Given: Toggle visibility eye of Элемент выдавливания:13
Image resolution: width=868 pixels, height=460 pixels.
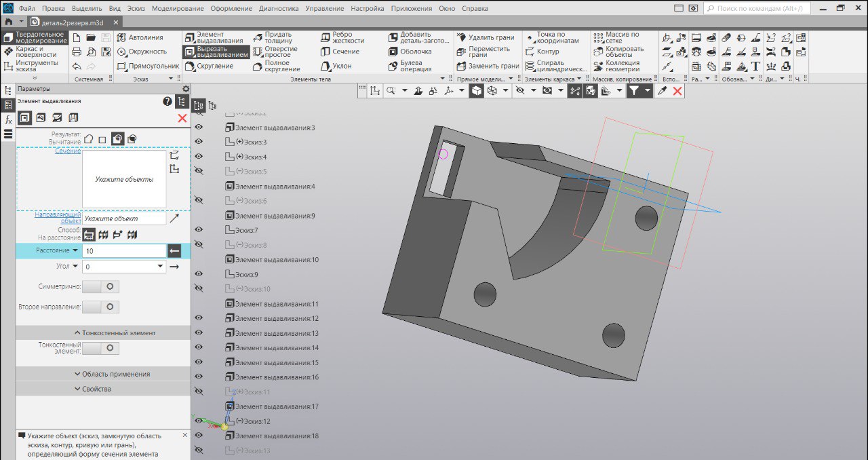Looking at the screenshot, I should pyautogui.click(x=199, y=333).
